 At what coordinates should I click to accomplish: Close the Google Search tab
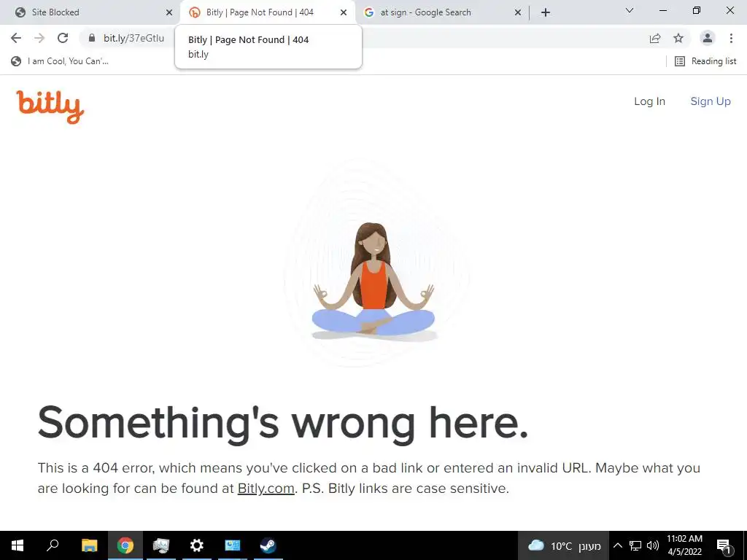point(518,13)
